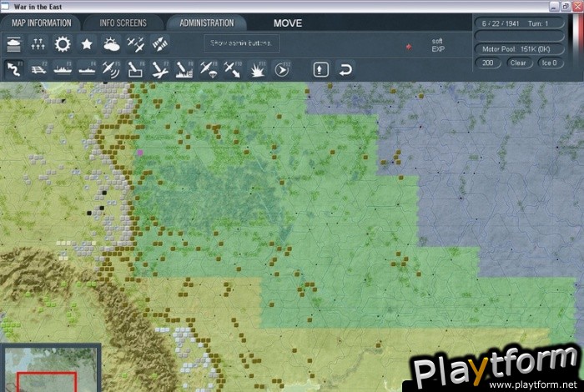Undo the last move with the return-arrow icon
The image size is (584, 392).
(345, 69)
